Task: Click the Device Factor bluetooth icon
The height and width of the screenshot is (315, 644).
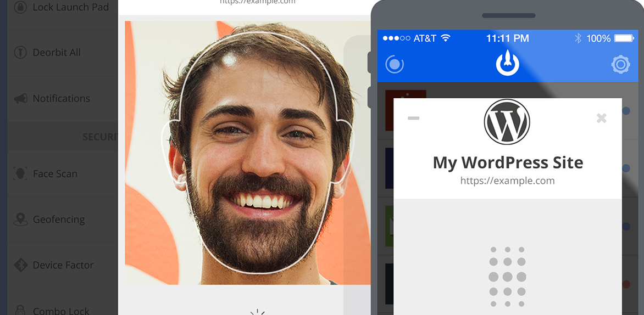Action: 20,265
